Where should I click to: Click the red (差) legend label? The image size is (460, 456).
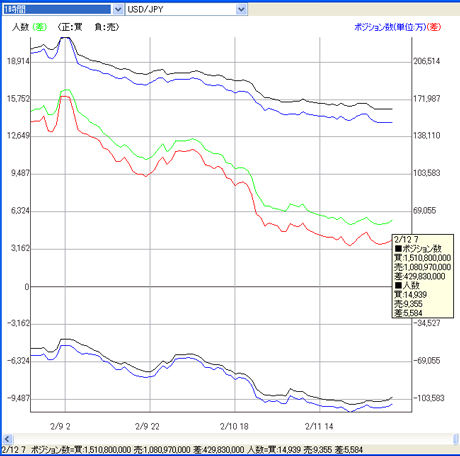(x=434, y=27)
